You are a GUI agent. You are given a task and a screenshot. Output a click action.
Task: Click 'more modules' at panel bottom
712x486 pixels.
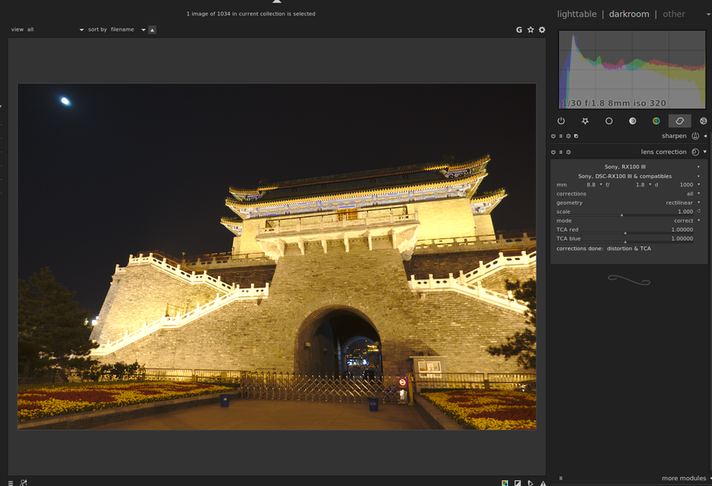click(683, 478)
